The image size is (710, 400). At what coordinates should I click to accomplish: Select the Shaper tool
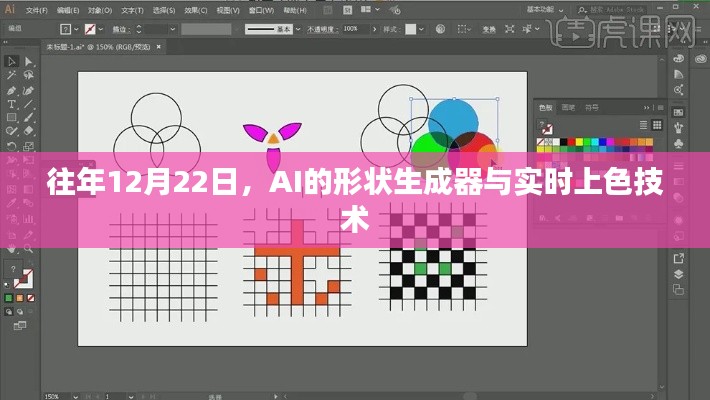pos(11,131)
